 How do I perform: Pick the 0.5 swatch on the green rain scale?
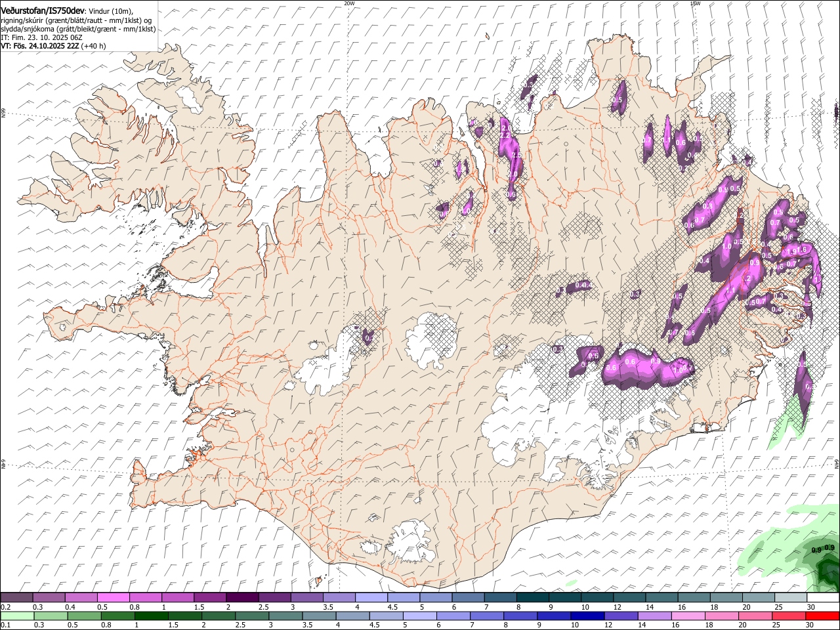pos(84,616)
